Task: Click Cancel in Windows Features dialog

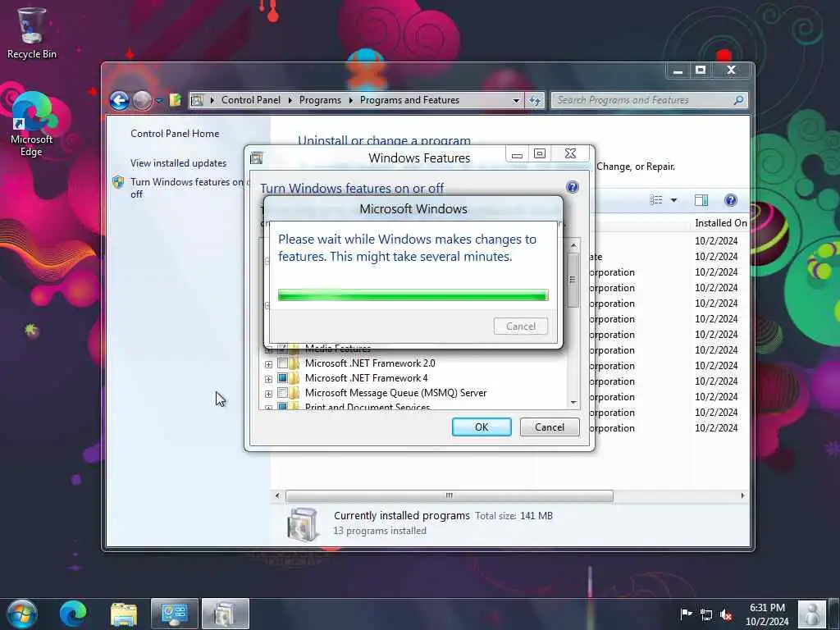Action: [550, 427]
